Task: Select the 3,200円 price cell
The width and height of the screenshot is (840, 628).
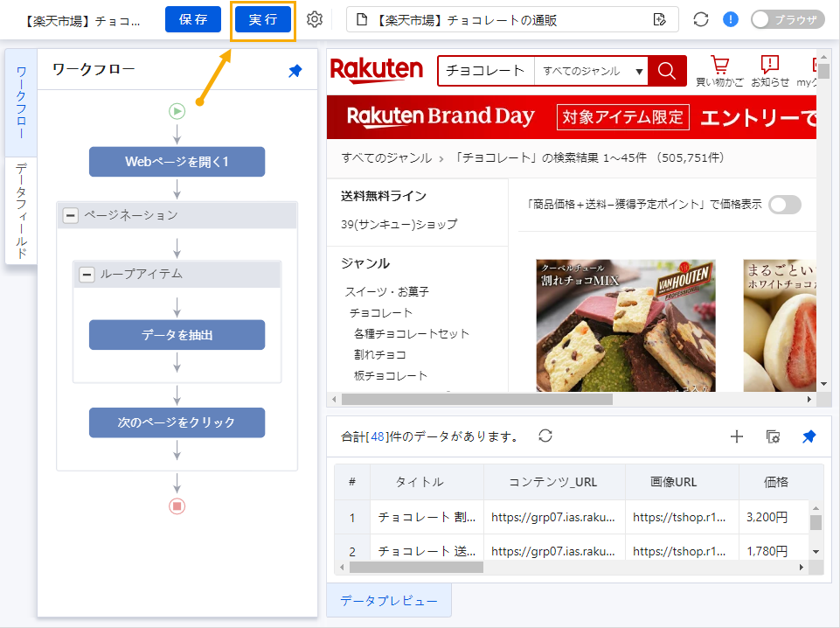Action: pyautogui.click(x=774, y=518)
